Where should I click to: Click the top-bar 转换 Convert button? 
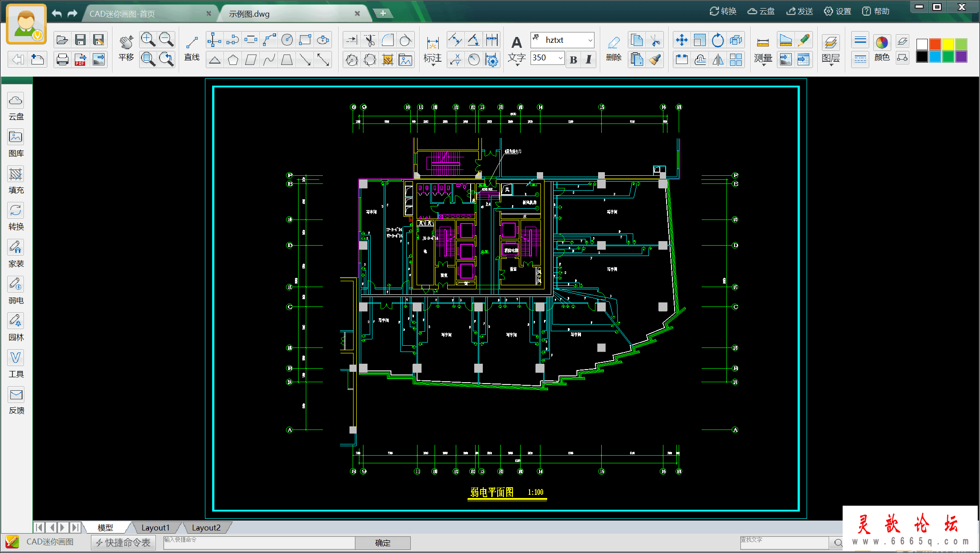click(x=723, y=11)
